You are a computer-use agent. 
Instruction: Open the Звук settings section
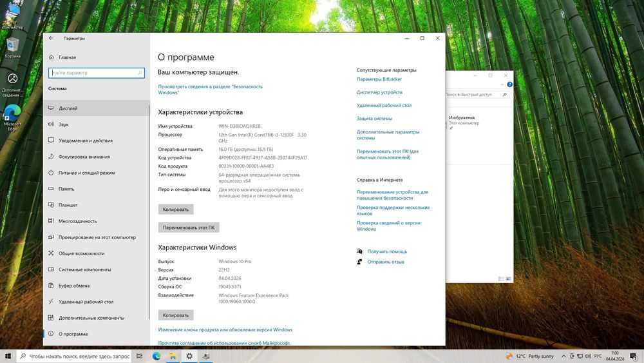pos(96,124)
